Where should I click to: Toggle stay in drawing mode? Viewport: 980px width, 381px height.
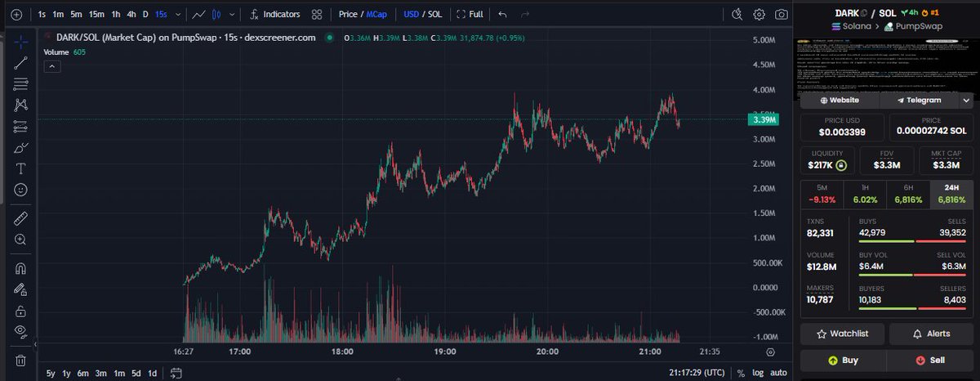click(21, 289)
